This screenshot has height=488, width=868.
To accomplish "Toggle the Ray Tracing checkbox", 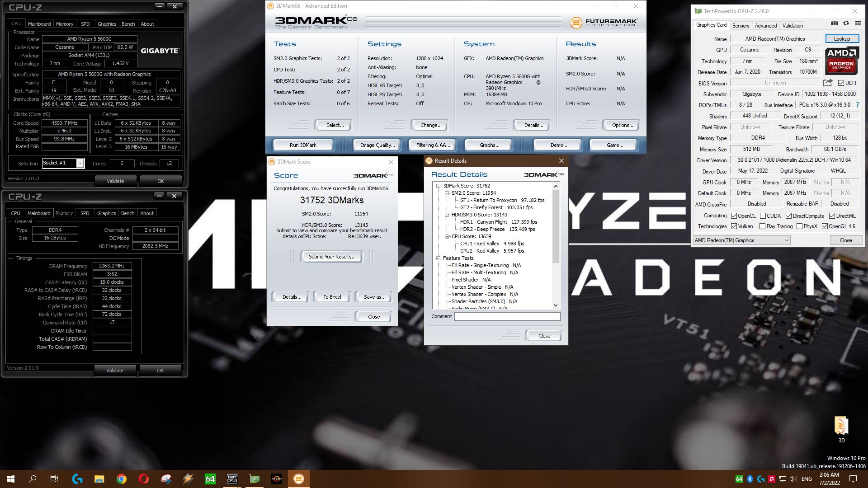I will pyautogui.click(x=763, y=226).
